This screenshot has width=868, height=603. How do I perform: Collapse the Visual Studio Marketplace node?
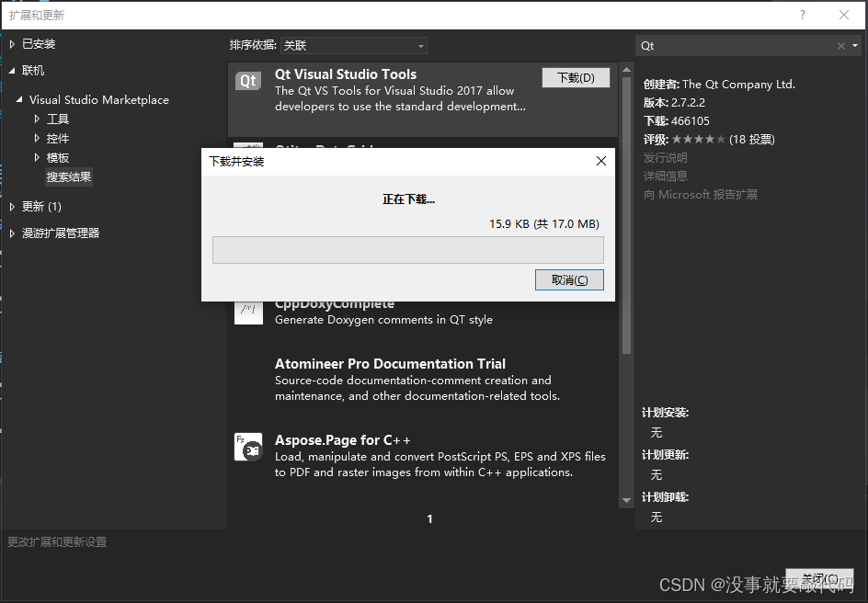[20, 99]
